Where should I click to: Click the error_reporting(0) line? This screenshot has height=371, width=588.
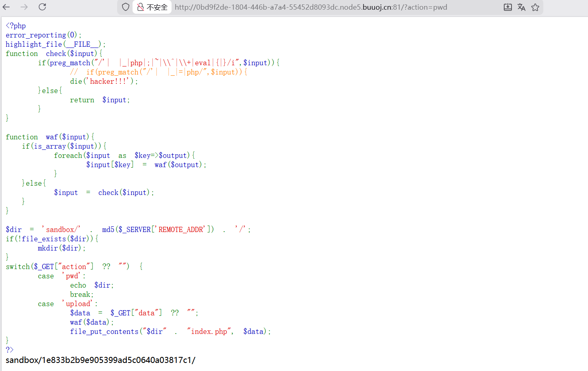click(43, 35)
